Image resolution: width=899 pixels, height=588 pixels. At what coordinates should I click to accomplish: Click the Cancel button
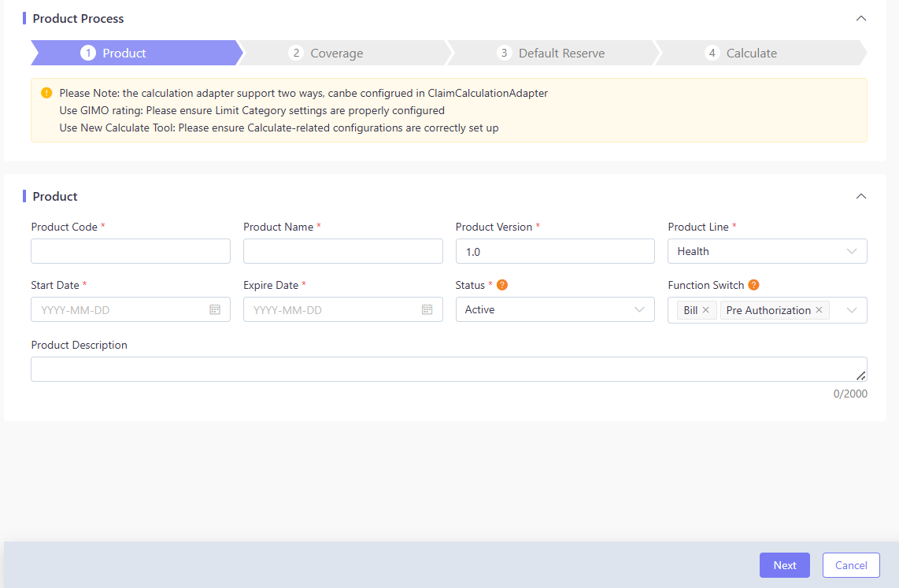point(851,565)
